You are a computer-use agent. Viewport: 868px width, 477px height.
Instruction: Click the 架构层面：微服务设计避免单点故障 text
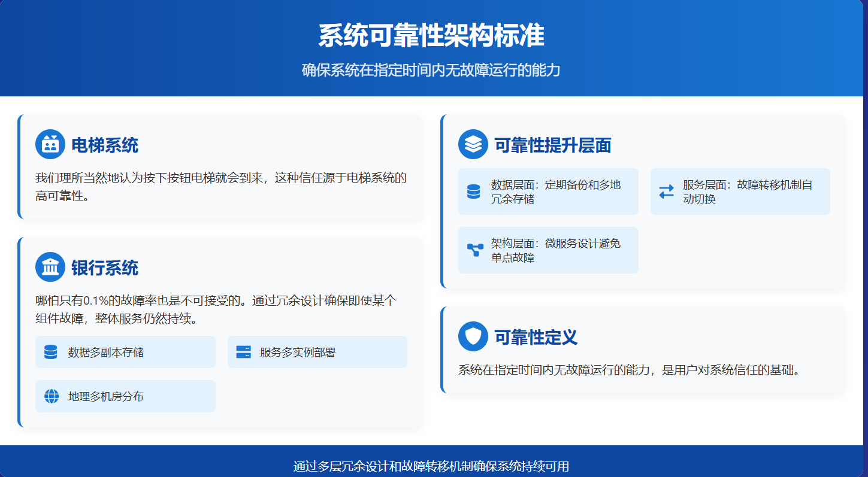(x=556, y=250)
